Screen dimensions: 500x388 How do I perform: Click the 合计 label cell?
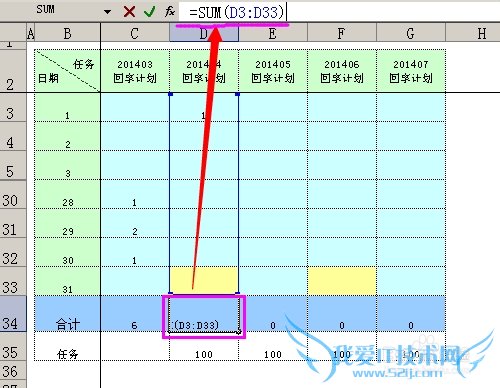[68, 314]
